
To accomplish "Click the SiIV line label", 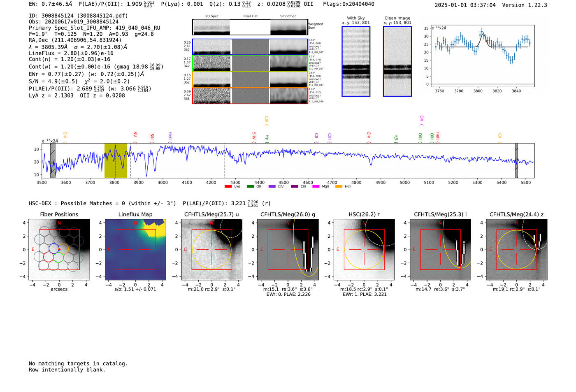I will pos(254,137).
